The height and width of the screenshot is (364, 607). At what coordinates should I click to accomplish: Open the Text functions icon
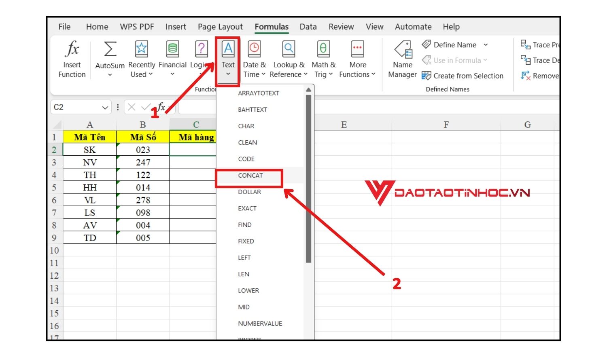coord(228,49)
